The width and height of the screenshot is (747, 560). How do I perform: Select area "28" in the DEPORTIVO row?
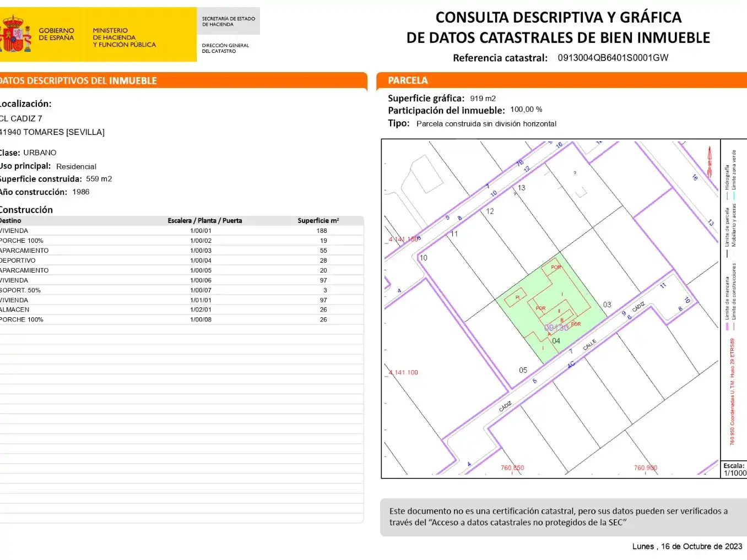pos(323,260)
